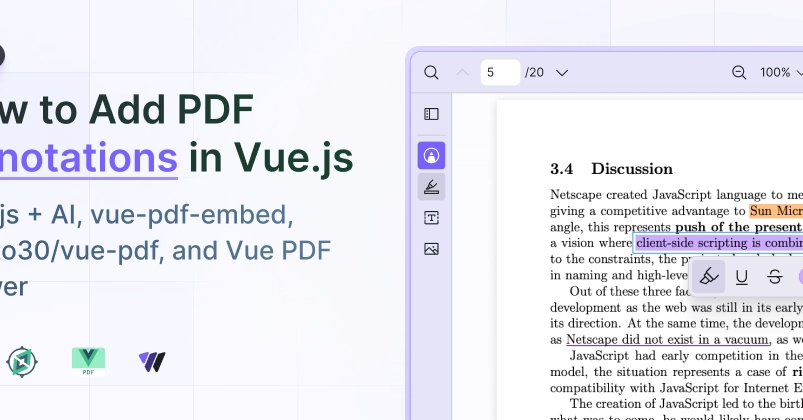Choose the underline option in popup toolbar
The height and width of the screenshot is (420, 803).
(x=742, y=277)
